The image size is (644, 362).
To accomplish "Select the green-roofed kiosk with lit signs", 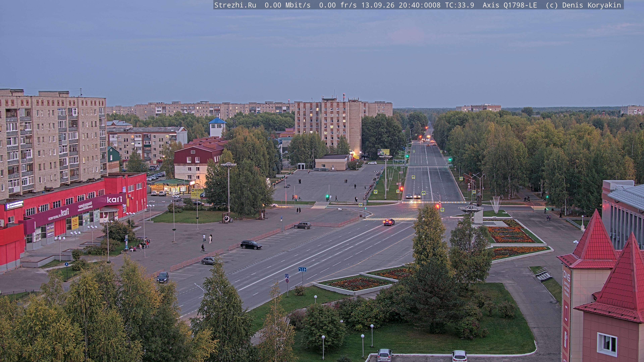I will click(173, 186).
